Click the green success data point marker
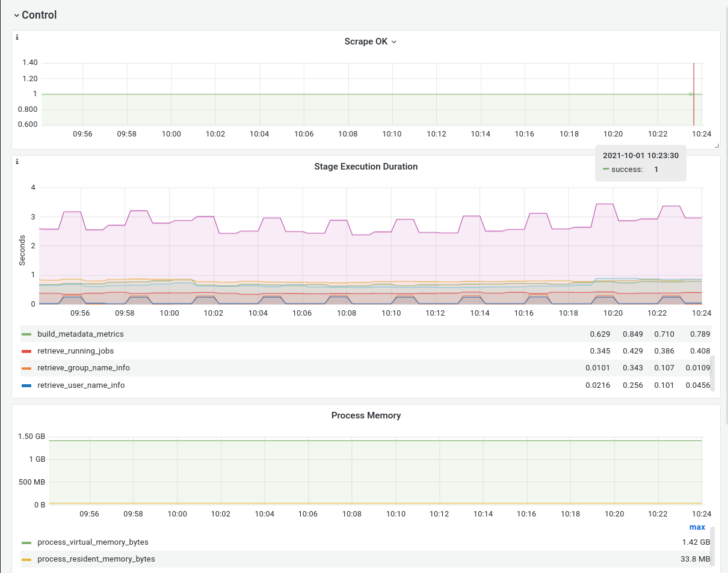The height and width of the screenshot is (573, 728). [x=691, y=94]
